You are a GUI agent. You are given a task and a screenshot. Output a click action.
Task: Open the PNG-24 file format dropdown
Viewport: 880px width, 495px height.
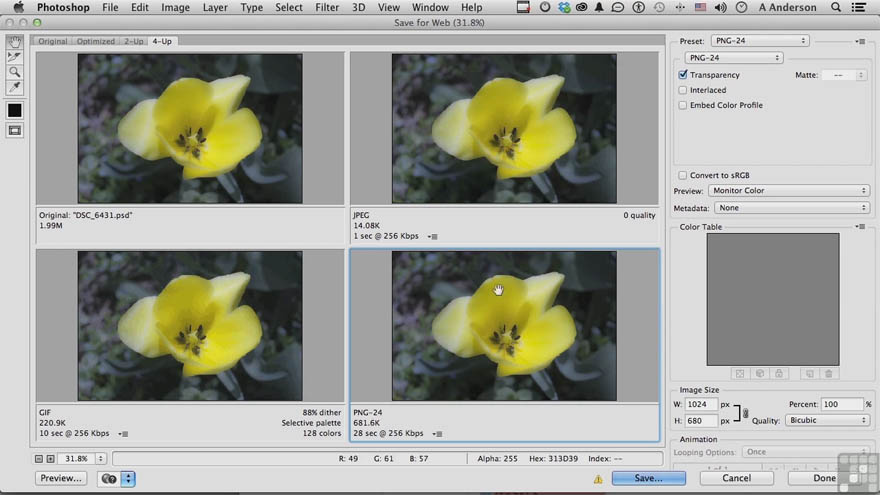pyautogui.click(x=734, y=58)
